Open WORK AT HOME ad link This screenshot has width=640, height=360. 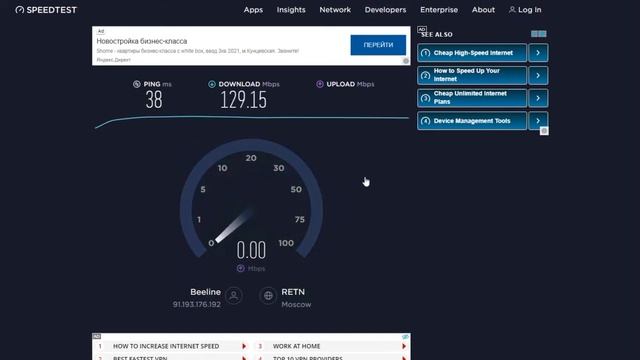(296, 346)
